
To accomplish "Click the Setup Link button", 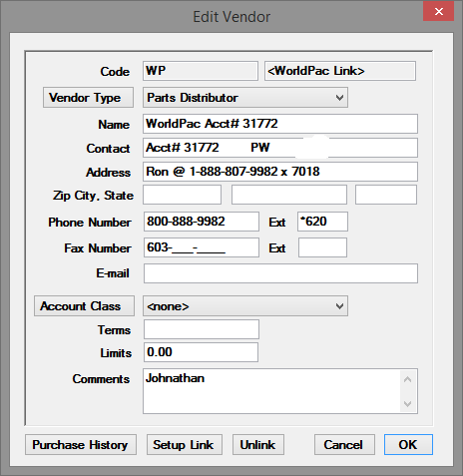I will click(185, 445).
